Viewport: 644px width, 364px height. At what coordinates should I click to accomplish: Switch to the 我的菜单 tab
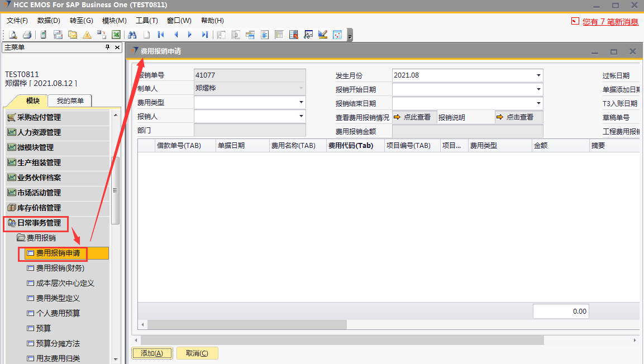tap(70, 101)
